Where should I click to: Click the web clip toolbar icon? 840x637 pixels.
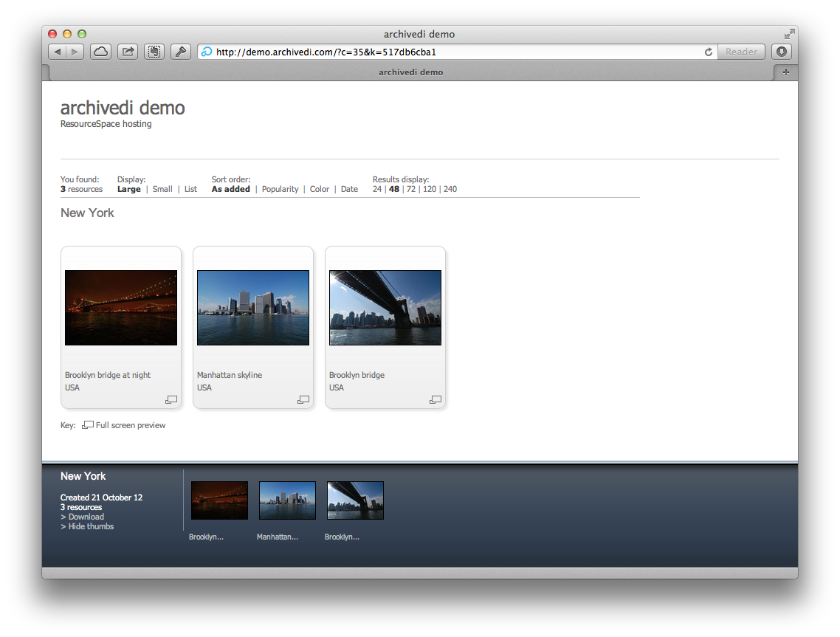(154, 52)
